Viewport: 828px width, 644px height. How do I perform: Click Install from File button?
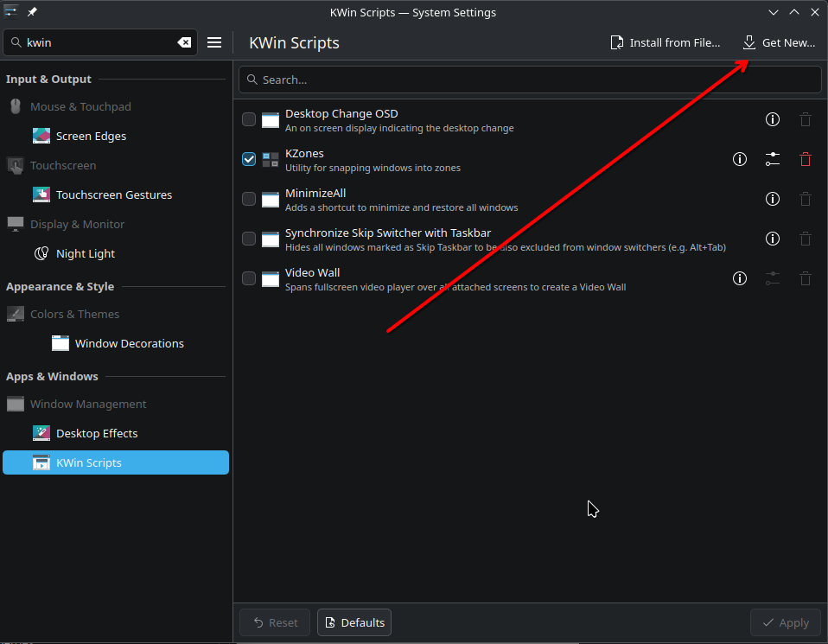665,42
